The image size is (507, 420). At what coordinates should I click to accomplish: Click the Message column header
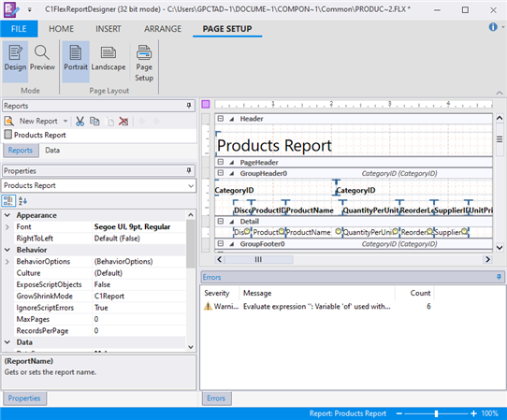point(257,293)
